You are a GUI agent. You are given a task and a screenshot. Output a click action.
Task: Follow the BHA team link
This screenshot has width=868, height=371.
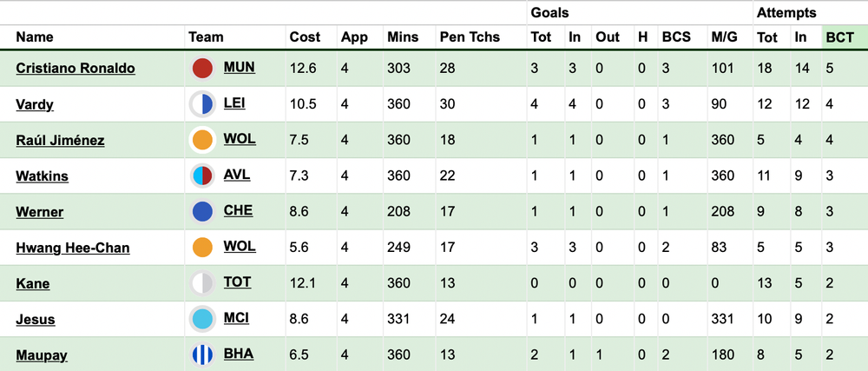[x=239, y=354]
